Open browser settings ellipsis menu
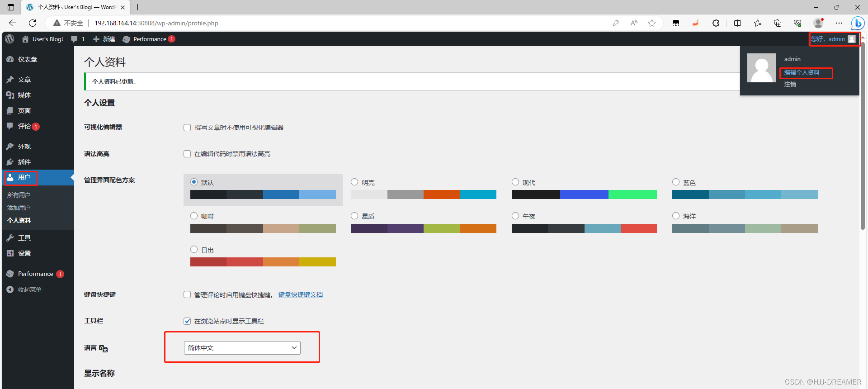The image size is (868, 389). [839, 23]
